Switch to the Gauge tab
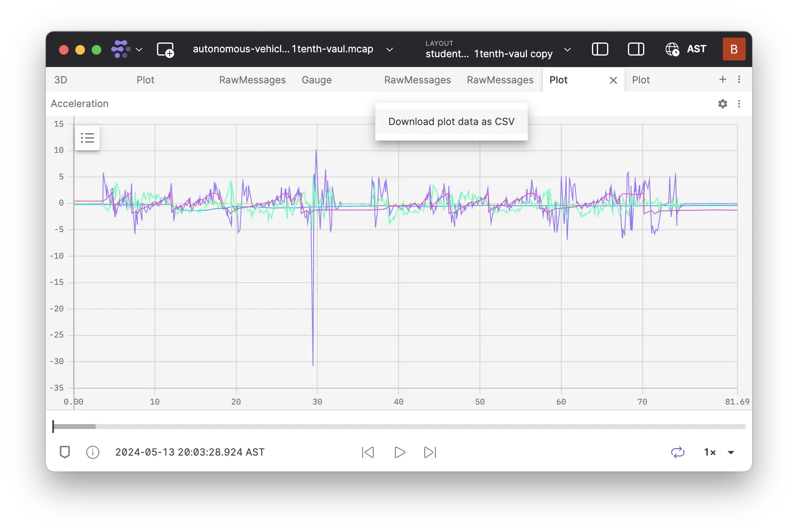The image size is (798, 532). (x=316, y=80)
